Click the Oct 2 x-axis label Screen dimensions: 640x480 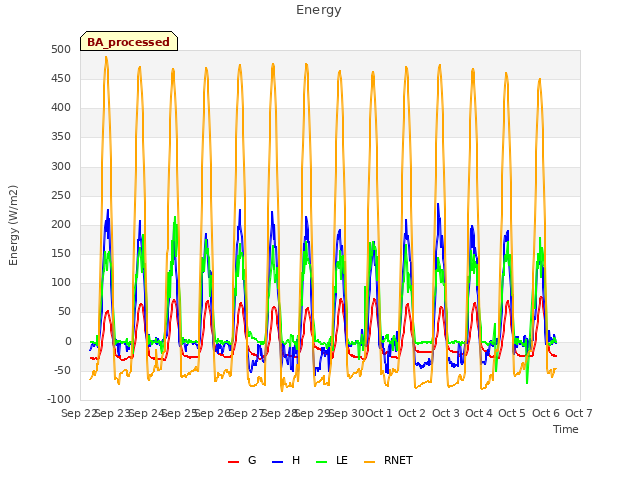(x=412, y=413)
